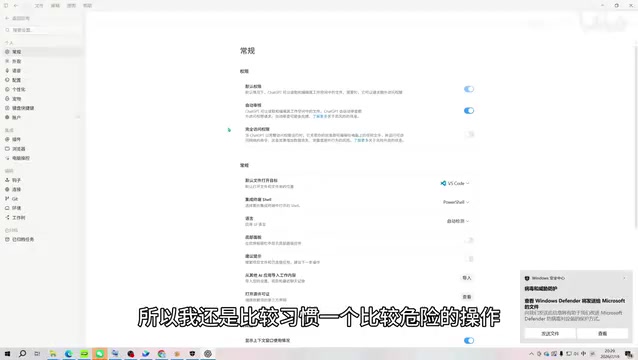Open File Explorer from the taskbar
This screenshot has width=638, height=360.
pyautogui.click(x=53, y=353)
